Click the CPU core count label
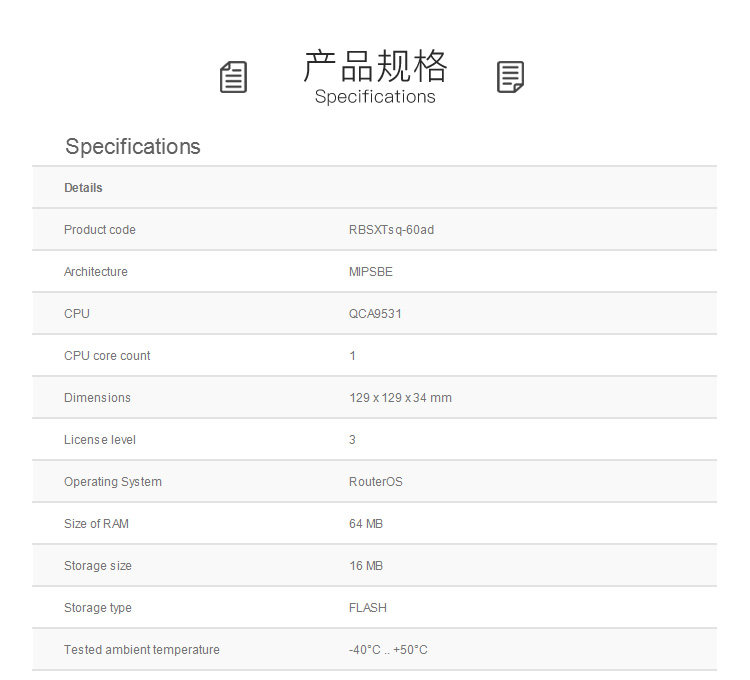The width and height of the screenshot is (750, 680). tap(107, 356)
